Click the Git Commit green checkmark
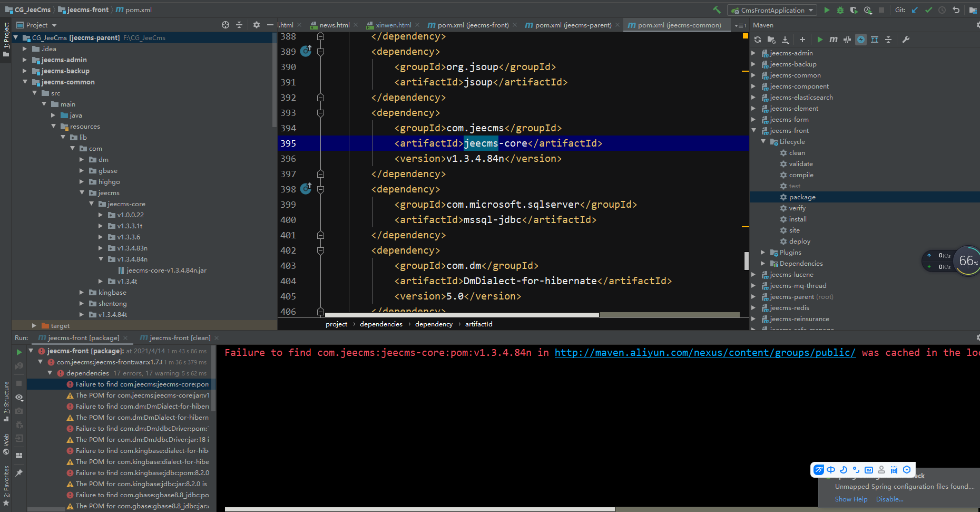980x512 pixels. [928, 10]
